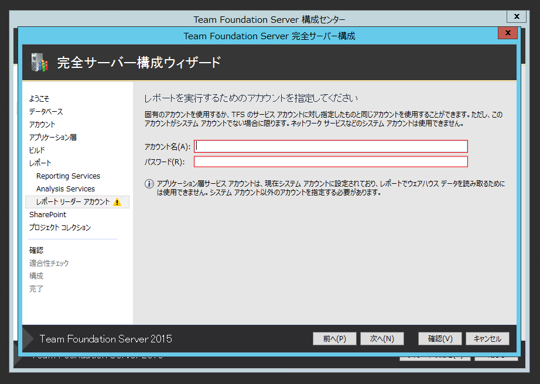Click the 次へ(N) button
This screenshot has width=540, height=384.
(382, 339)
